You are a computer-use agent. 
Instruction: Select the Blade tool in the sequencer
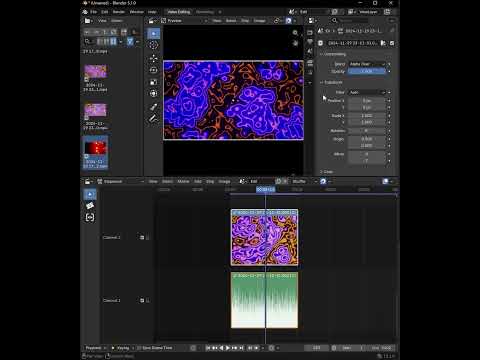click(90, 206)
